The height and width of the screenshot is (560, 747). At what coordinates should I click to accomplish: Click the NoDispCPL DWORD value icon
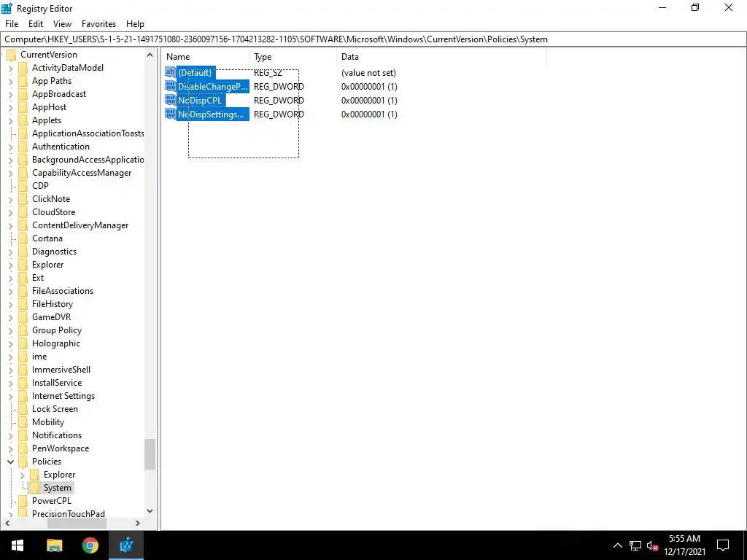click(170, 100)
